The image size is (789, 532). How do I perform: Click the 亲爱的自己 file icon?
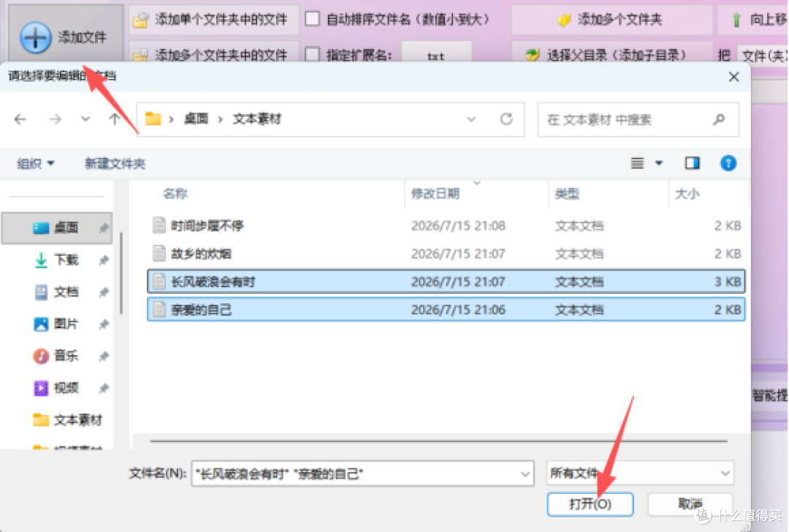click(159, 310)
